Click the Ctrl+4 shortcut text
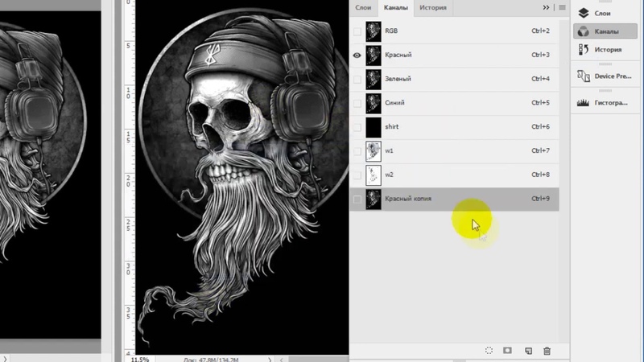The image size is (644, 362). 540,79
